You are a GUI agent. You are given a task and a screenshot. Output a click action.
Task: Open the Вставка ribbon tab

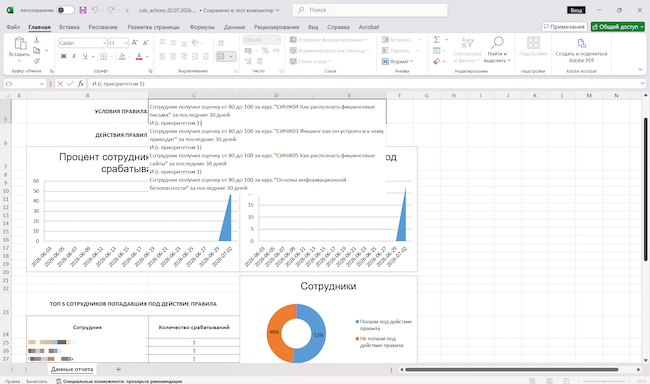tap(69, 27)
